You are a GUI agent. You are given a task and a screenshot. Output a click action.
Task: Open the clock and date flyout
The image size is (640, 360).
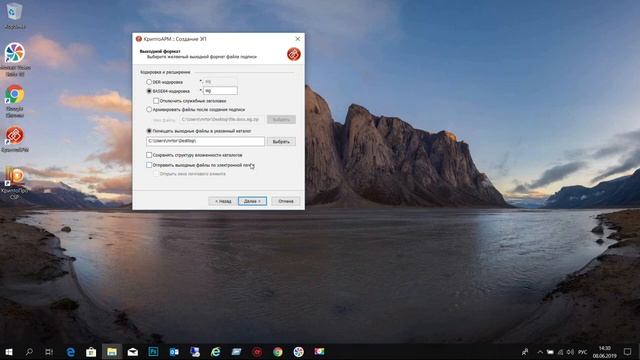pos(604,352)
